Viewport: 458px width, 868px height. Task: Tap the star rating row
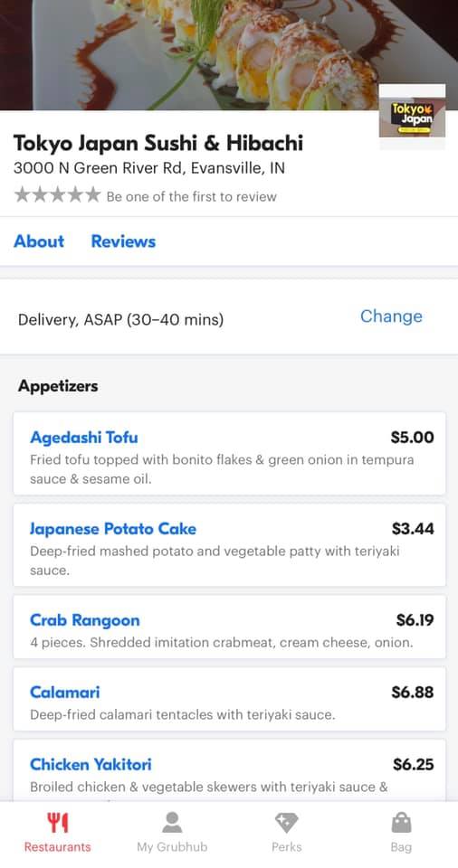tap(57, 195)
